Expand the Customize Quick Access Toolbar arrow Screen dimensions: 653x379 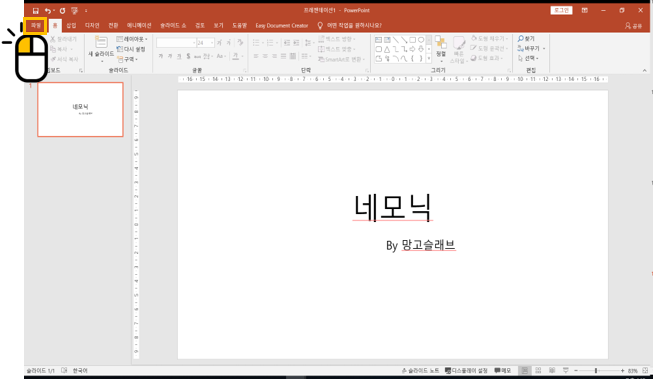(x=86, y=10)
